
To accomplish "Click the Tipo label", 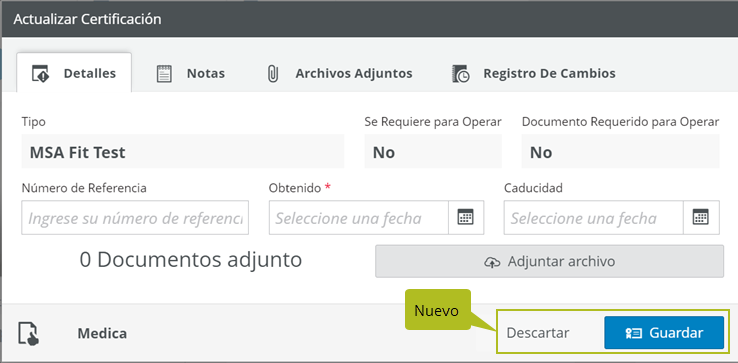I will [33, 122].
